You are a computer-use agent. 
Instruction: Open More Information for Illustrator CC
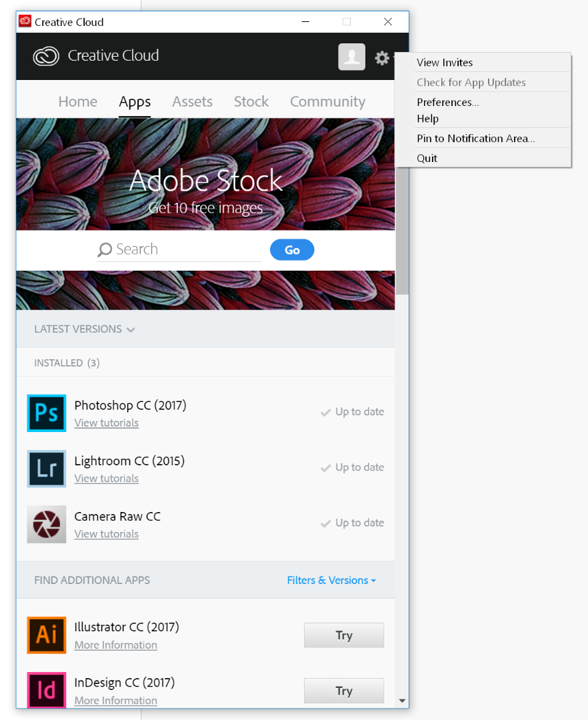(116, 645)
